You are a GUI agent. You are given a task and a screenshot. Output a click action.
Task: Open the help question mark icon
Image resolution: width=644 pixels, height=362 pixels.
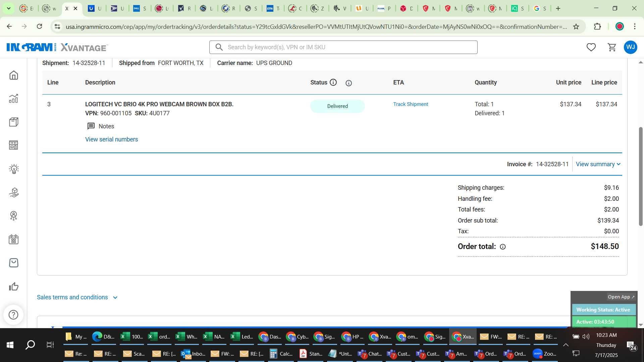[x=13, y=315]
